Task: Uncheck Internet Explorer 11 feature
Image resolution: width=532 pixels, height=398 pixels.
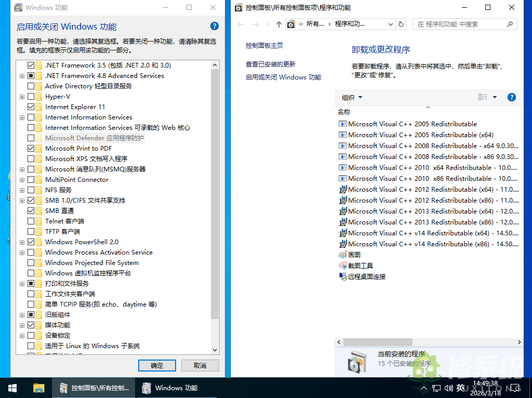Action: [31, 107]
